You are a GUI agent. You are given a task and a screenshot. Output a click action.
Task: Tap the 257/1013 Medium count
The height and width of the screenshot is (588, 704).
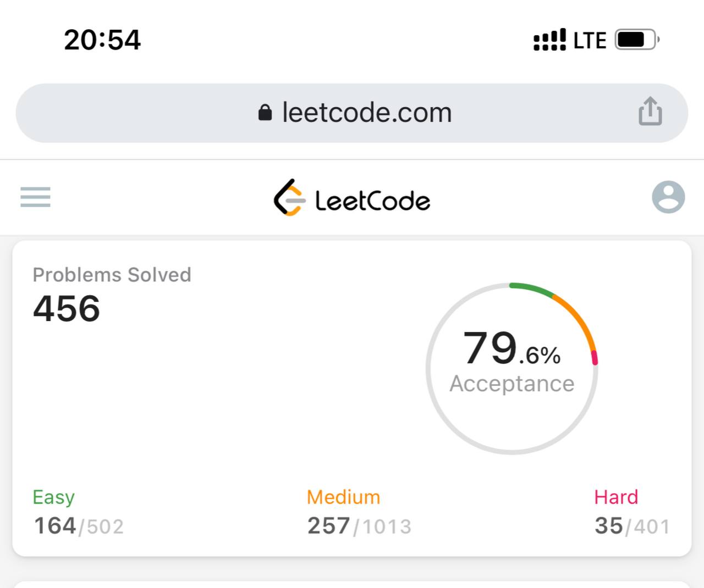click(x=359, y=526)
